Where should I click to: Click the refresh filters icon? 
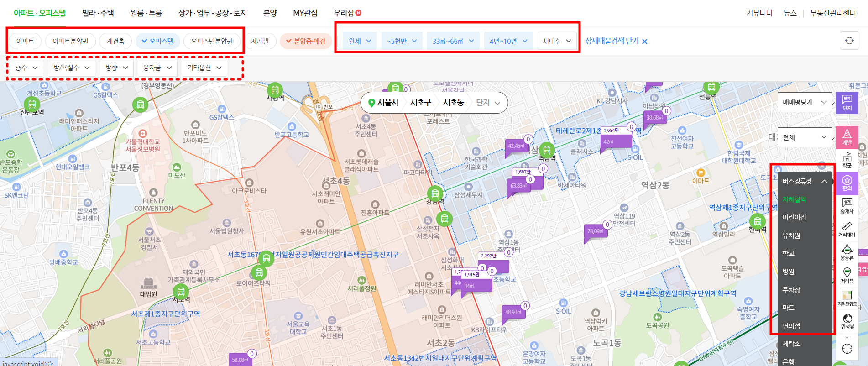coord(849,41)
